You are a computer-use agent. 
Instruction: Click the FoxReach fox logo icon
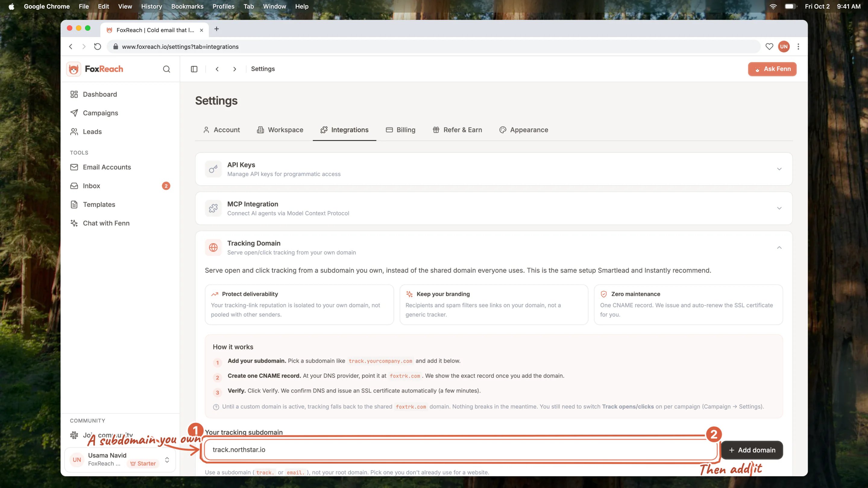coord(74,69)
